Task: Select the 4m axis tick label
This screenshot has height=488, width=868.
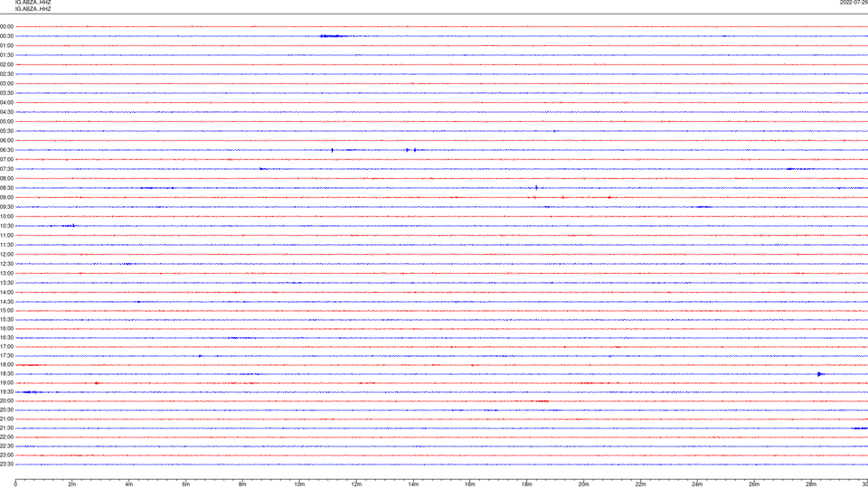Action: coord(129,484)
